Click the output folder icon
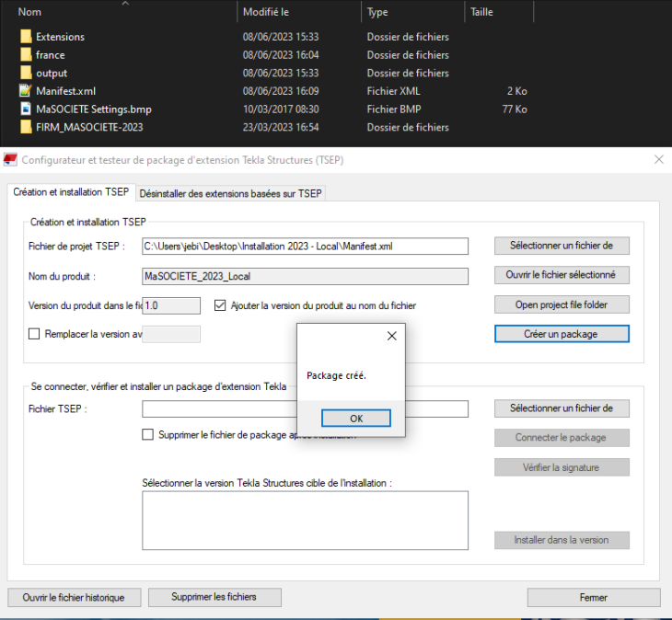This screenshot has height=620, width=672. click(26, 73)
